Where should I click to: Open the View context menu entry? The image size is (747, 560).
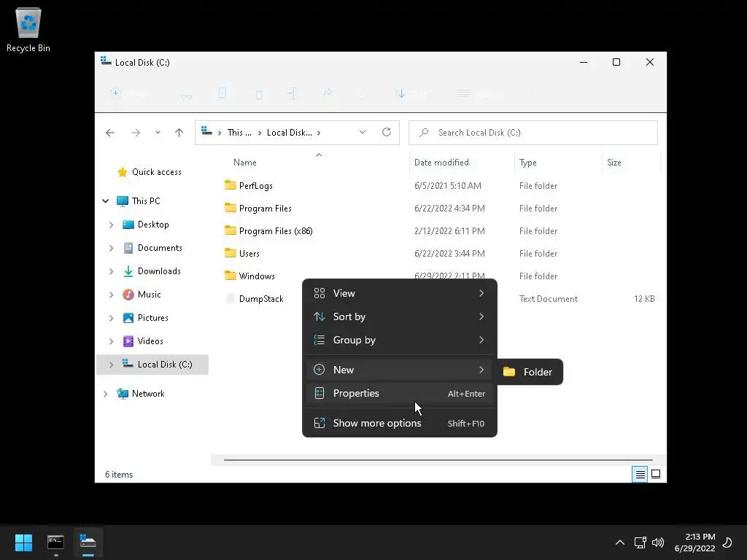coord(400,293)
